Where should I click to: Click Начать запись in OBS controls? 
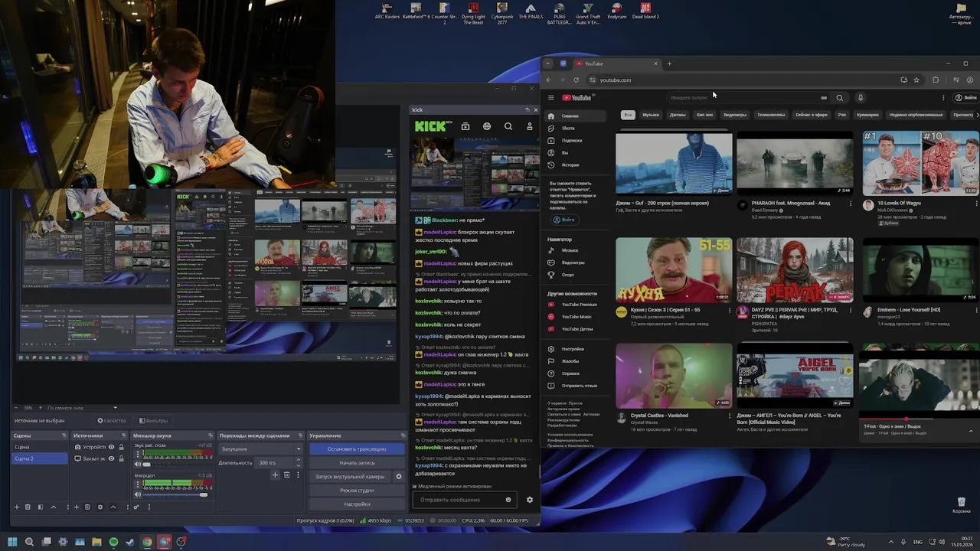(357, 463)
